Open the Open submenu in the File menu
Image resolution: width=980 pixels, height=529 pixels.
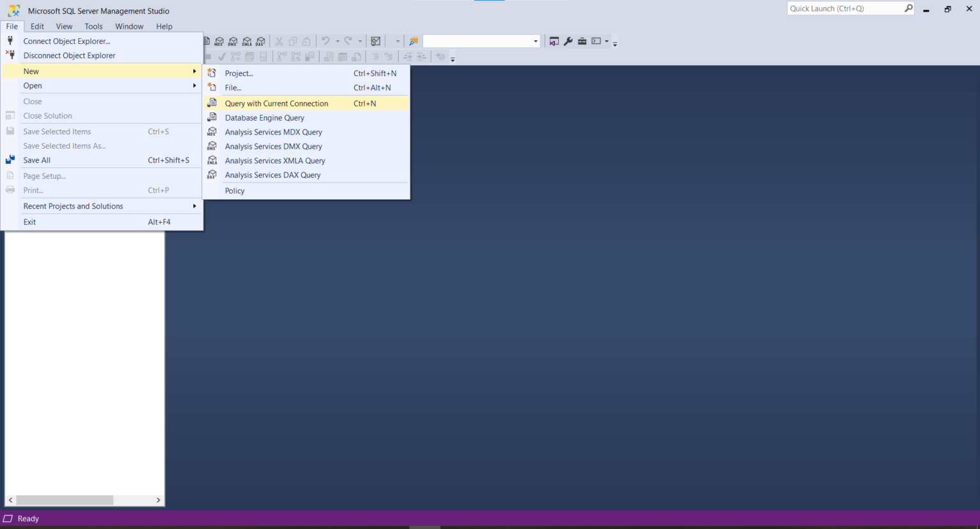click(x=33, y=86)
